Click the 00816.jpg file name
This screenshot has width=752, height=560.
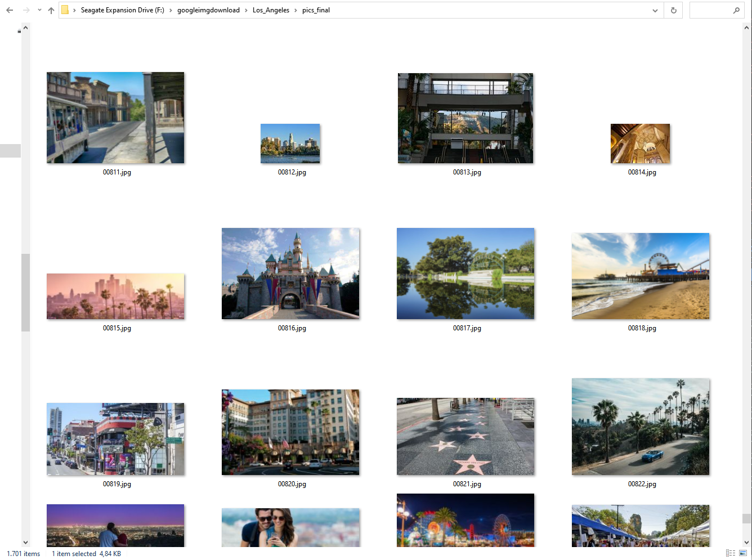[292, 328]
